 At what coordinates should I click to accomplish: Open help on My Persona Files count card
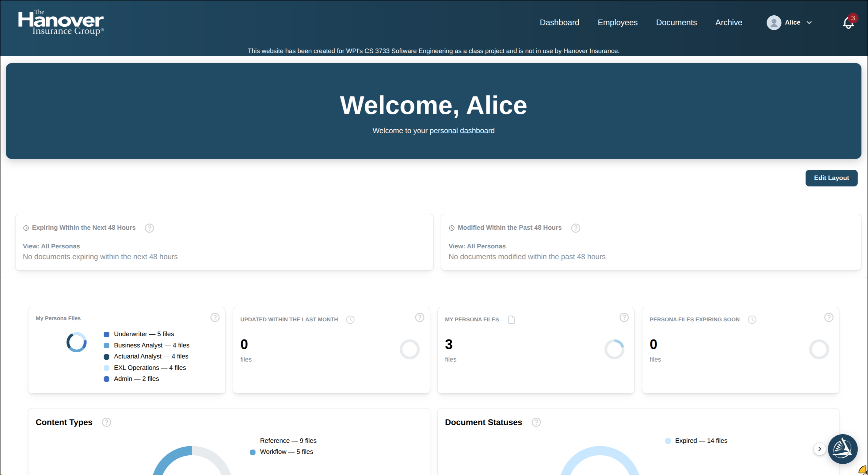click(624, 317)
